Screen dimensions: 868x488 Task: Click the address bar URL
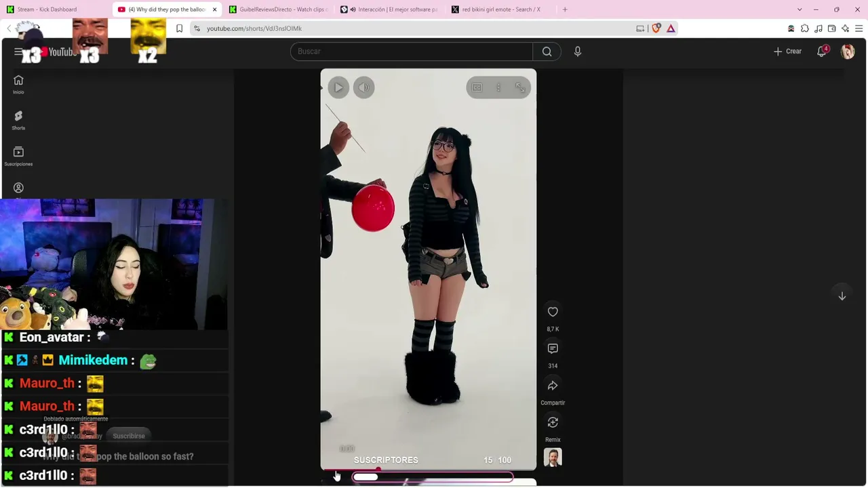tap(254, 28)
